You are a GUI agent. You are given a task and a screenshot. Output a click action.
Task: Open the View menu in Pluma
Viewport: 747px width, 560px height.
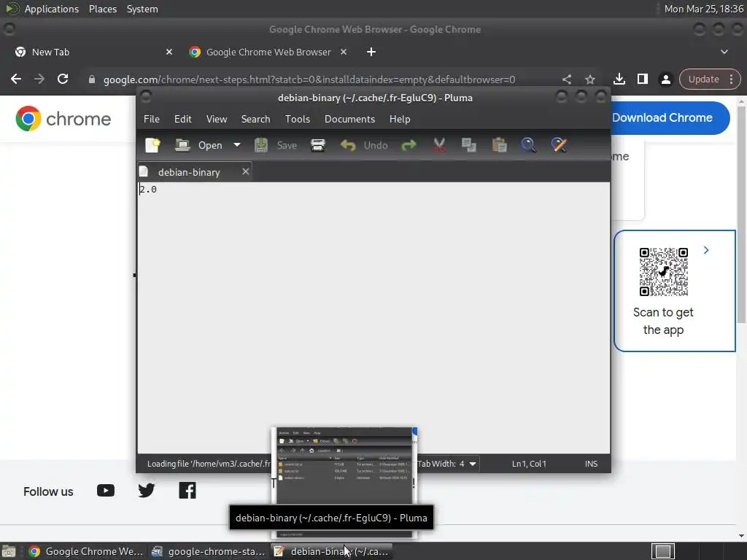pos(216,119)
